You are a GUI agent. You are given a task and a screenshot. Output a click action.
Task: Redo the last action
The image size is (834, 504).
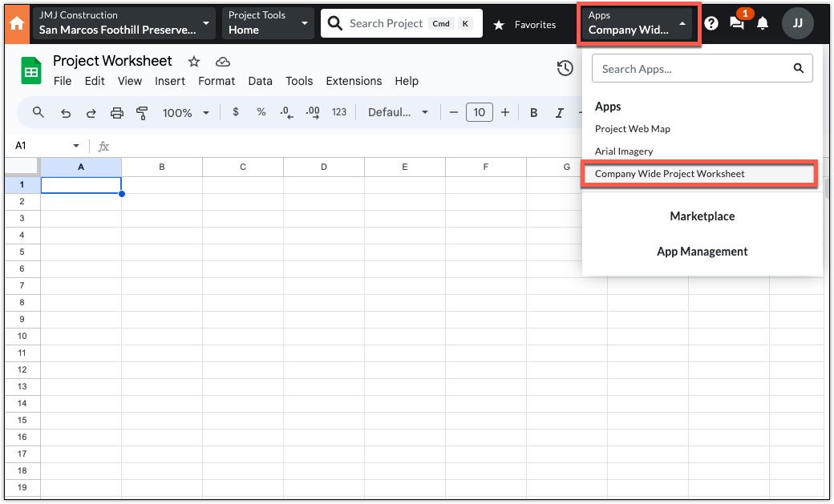(x=91, y=113)
